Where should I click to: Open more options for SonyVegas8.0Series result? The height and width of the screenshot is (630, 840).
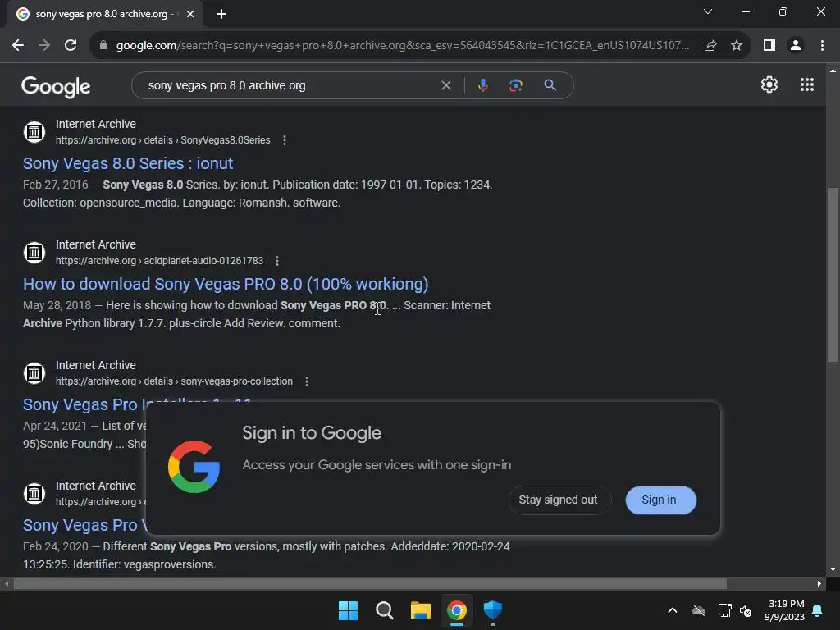click(285, 140)
